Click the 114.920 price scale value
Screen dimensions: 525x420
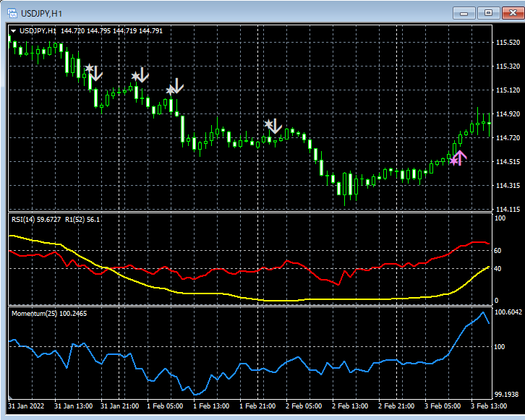508,114
